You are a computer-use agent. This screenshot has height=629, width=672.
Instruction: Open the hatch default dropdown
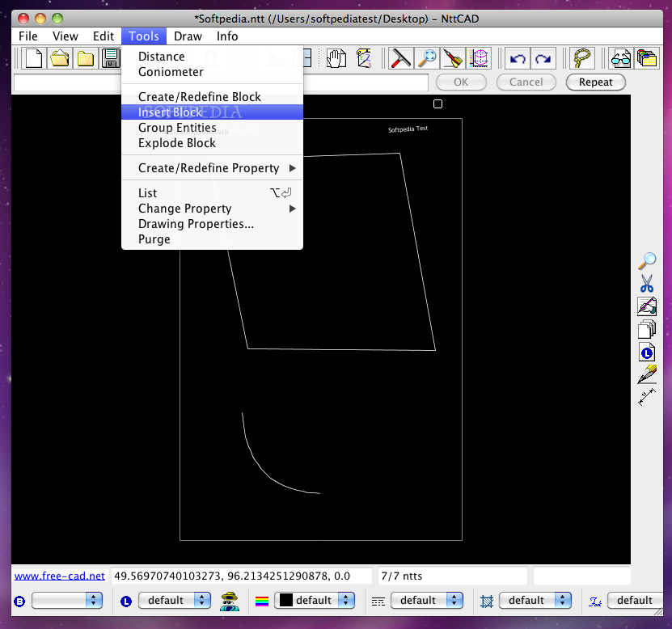535,600
